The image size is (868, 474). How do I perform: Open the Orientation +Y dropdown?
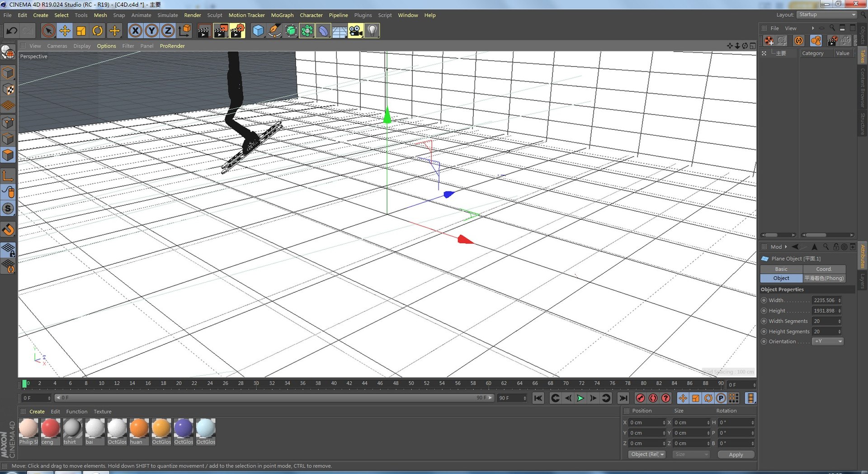tap(828, 341)
